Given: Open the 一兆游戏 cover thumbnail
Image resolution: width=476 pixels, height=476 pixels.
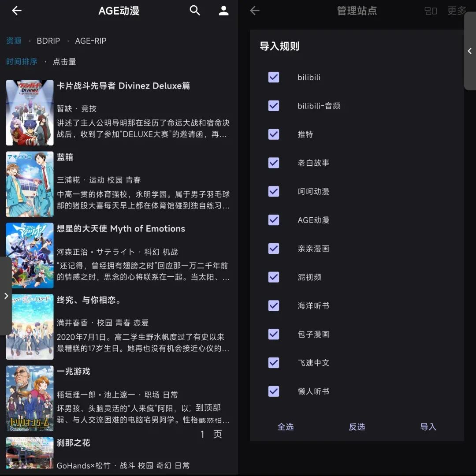Looking at the screenshot, I should point(30,398).
